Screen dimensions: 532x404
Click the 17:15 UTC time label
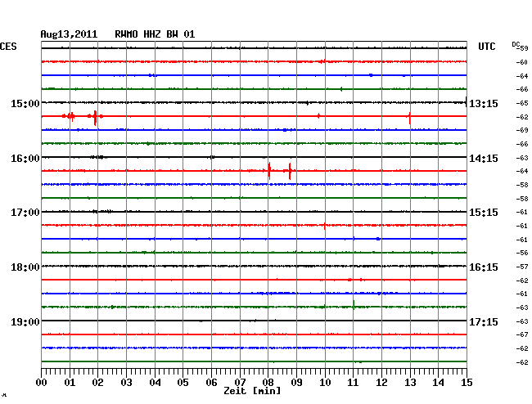click(x=484, y=321)
